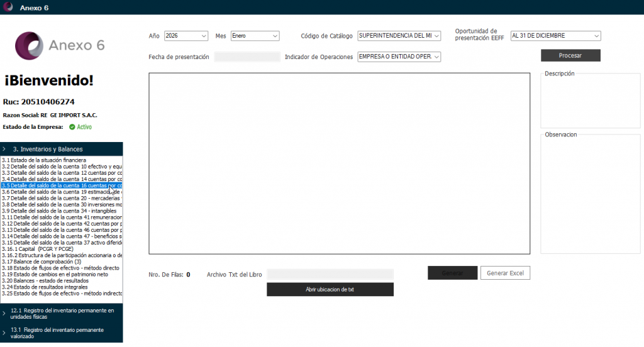Image resolution: width=644 pixels, height=347 pixels.
Task: Select 3.17 Balance de comprobación (3)
Action: (62, 262)
